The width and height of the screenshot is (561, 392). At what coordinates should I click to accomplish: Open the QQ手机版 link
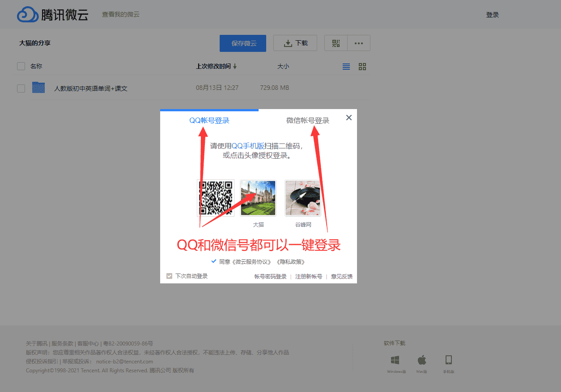[248, 146]
